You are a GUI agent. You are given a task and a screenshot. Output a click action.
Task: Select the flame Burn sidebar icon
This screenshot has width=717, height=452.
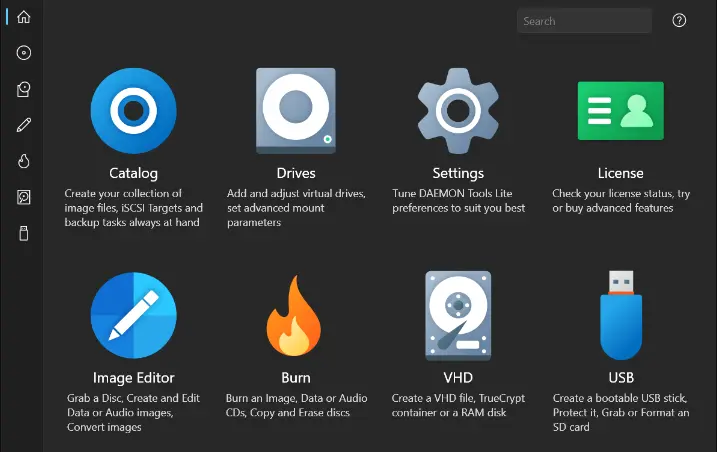click(x=24, y=161)
